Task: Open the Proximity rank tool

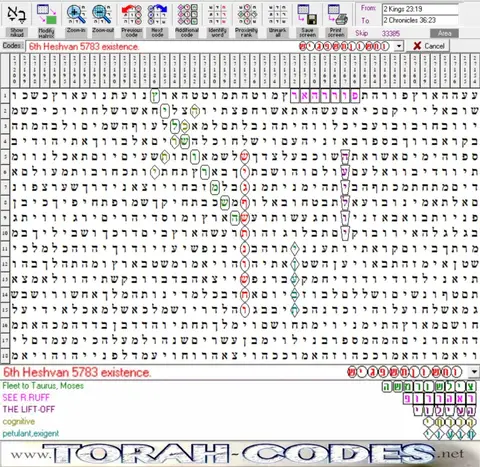Action: click(247, 14)
